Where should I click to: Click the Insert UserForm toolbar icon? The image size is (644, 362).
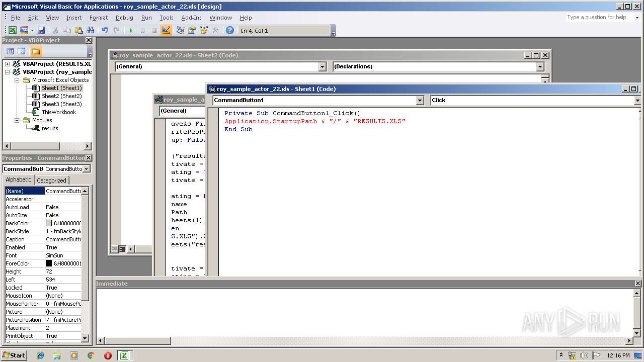click(x=24, y=31)
